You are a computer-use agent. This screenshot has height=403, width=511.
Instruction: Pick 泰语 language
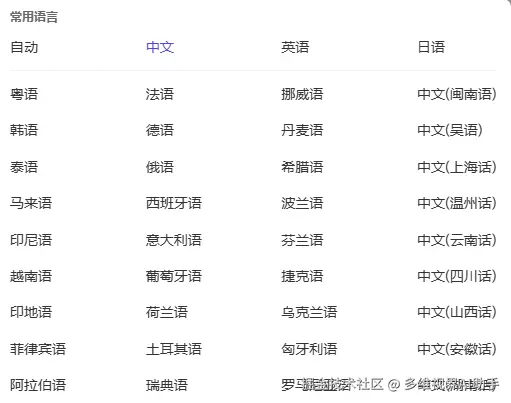(24, 167)
